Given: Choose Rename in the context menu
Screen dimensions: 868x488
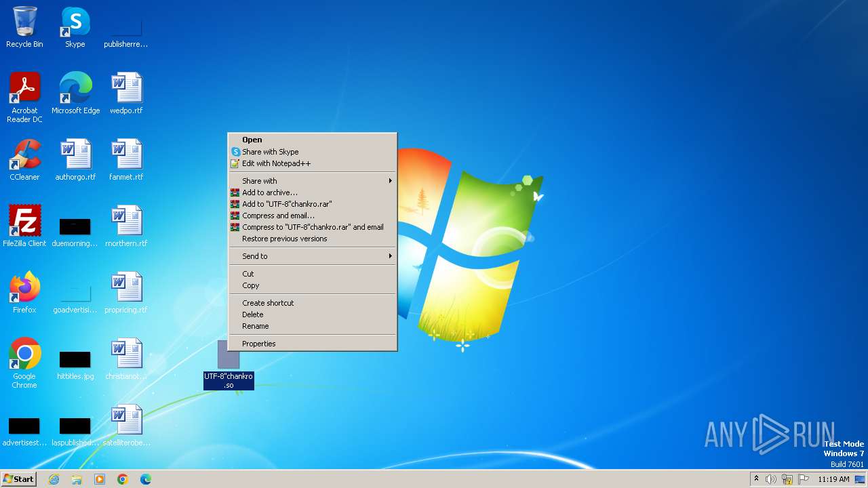Looking at the screenshot, I should coord(312,326).
